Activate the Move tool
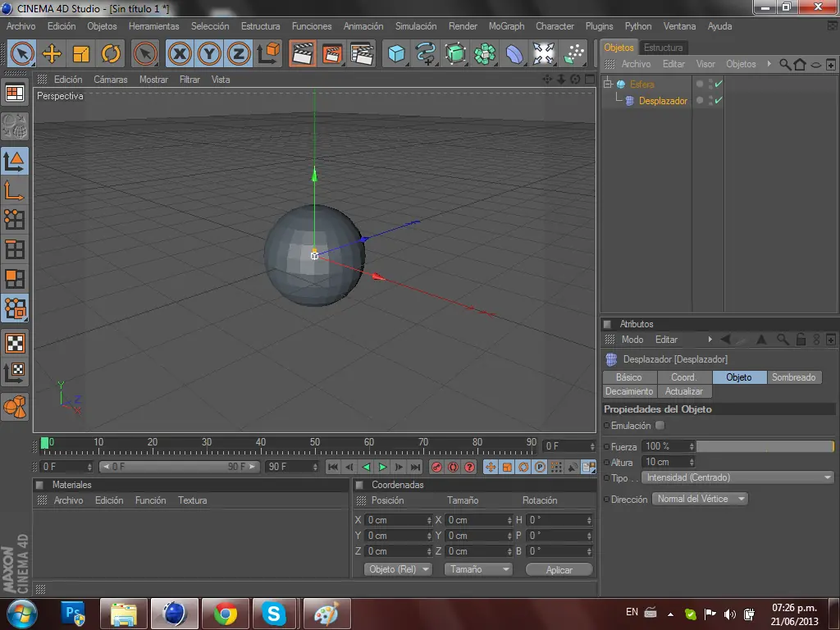The height and width of the screenshot is (630, 840). 52,53
